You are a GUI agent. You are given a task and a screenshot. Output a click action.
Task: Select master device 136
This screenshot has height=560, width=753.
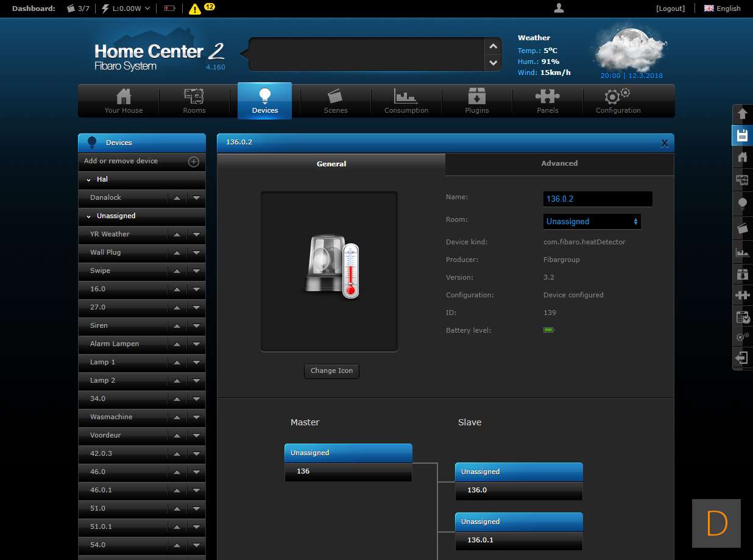tap(348, 472)
